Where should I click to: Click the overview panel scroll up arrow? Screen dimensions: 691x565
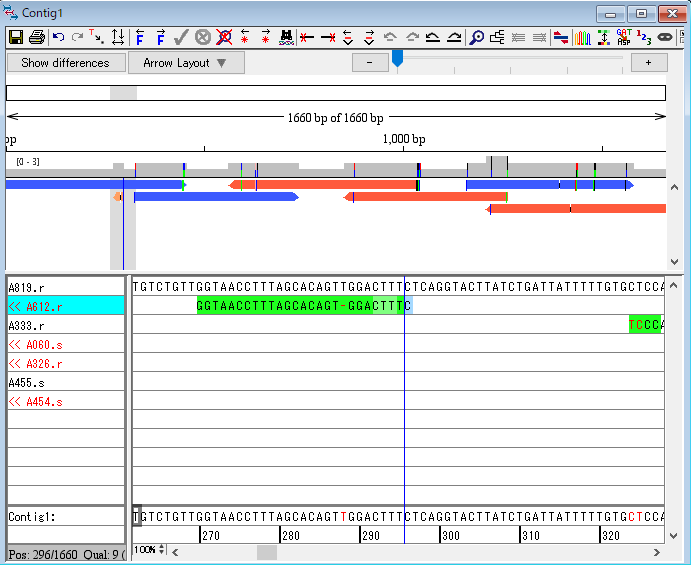click(x=674, y=187)
